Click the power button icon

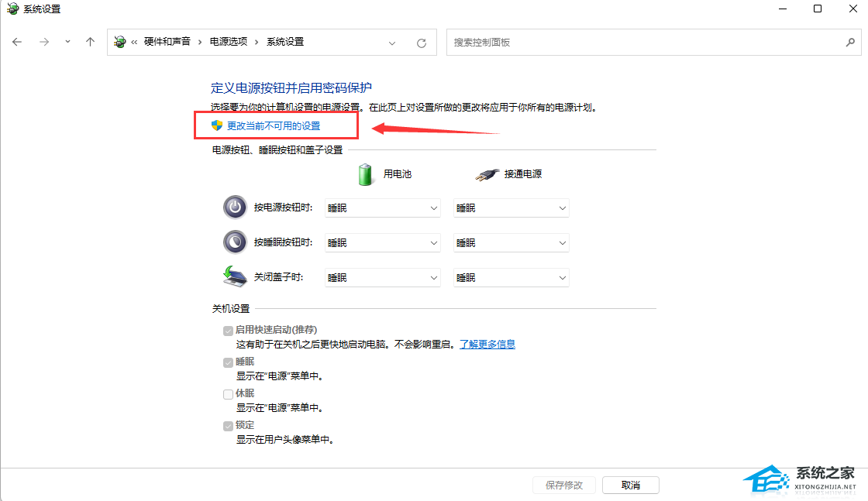(234, 208)
